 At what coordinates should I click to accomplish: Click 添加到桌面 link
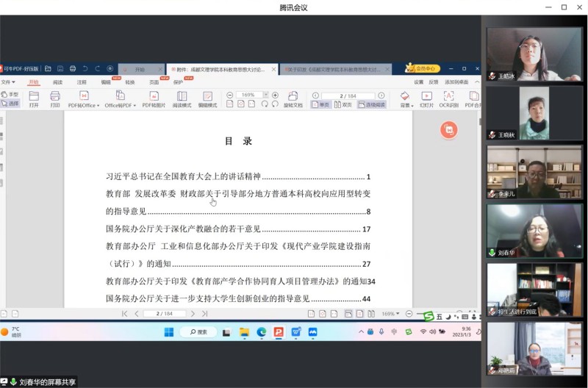[x=456, y=82]
